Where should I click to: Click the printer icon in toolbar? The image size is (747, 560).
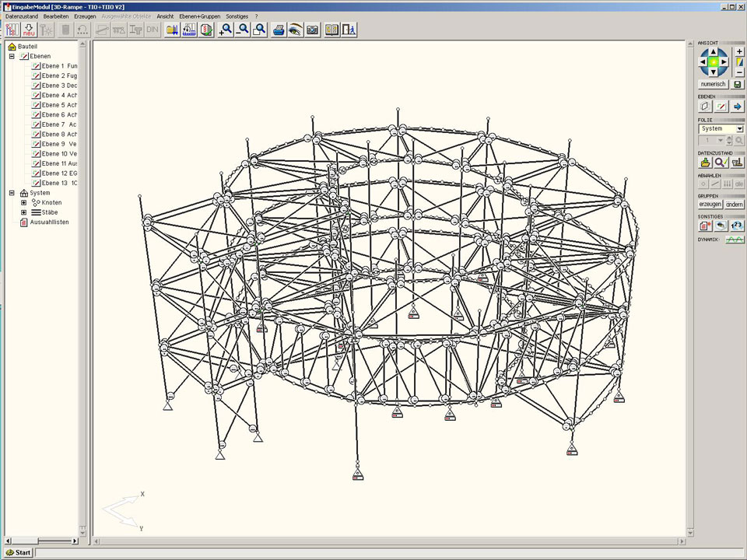click(279, 30)
